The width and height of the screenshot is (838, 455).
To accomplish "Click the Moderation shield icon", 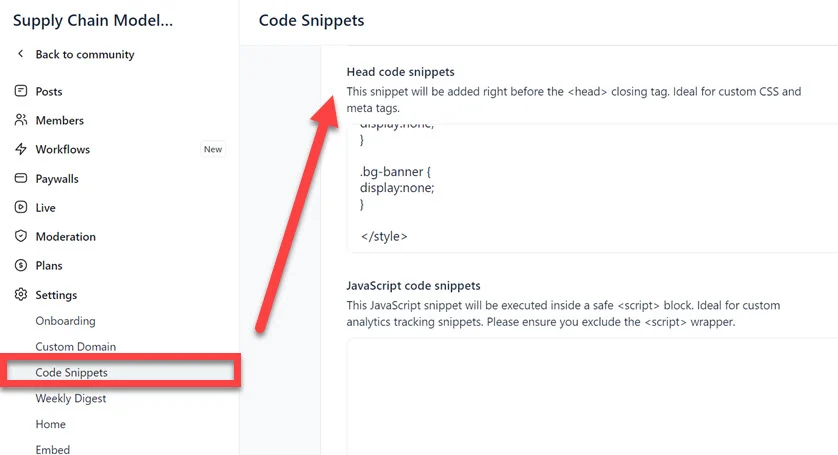I will coord(21,237).
